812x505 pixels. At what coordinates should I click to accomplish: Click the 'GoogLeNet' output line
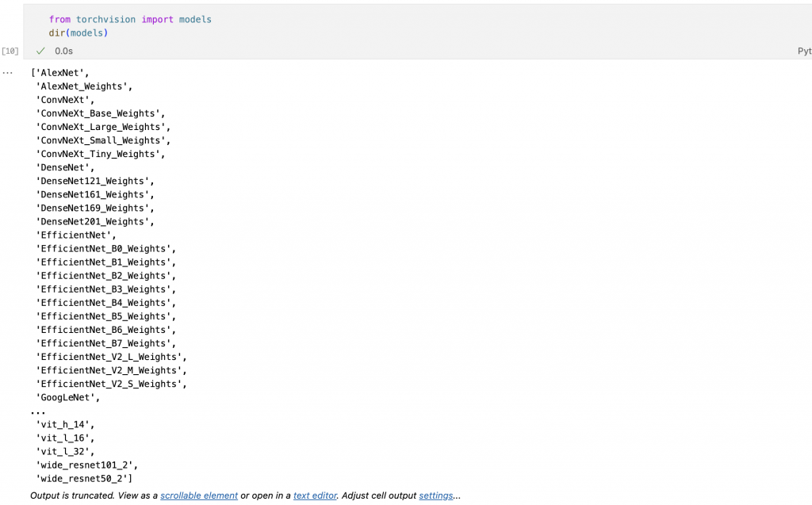coord(68,397)
